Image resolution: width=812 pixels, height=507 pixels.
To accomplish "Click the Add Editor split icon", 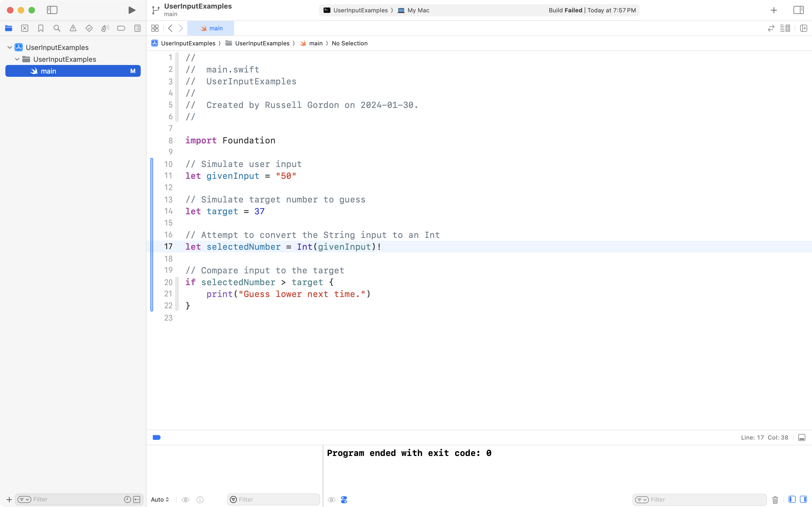I will (x=804, y=28).
